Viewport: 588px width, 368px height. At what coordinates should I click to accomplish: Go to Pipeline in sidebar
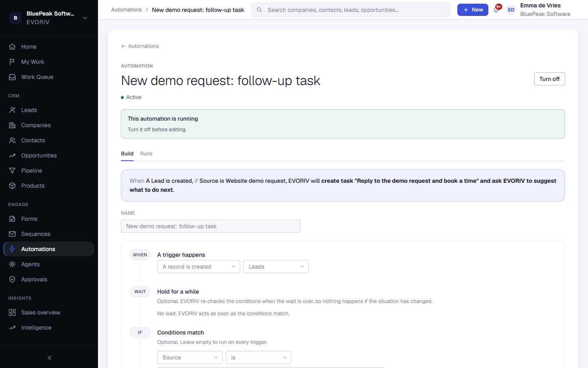(49, 171)
